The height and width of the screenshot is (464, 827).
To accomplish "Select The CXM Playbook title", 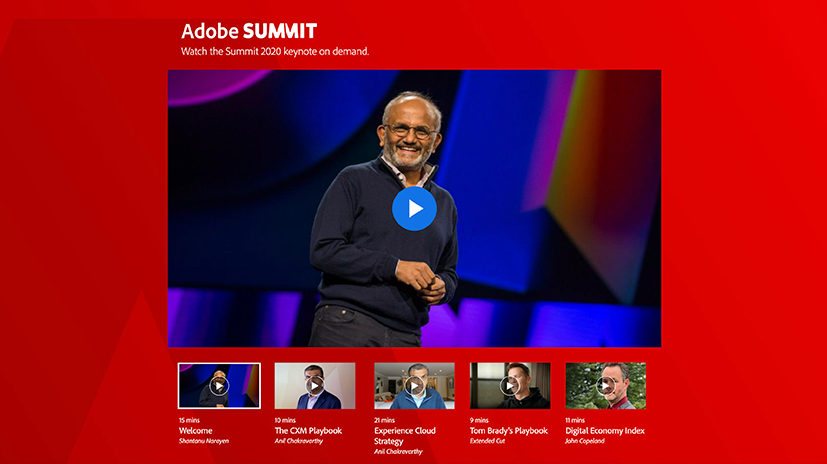I will click(309, 431).
